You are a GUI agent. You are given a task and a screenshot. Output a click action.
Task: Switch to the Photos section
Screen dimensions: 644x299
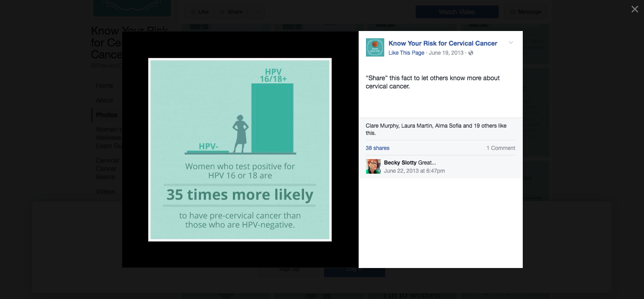point(106,114)
